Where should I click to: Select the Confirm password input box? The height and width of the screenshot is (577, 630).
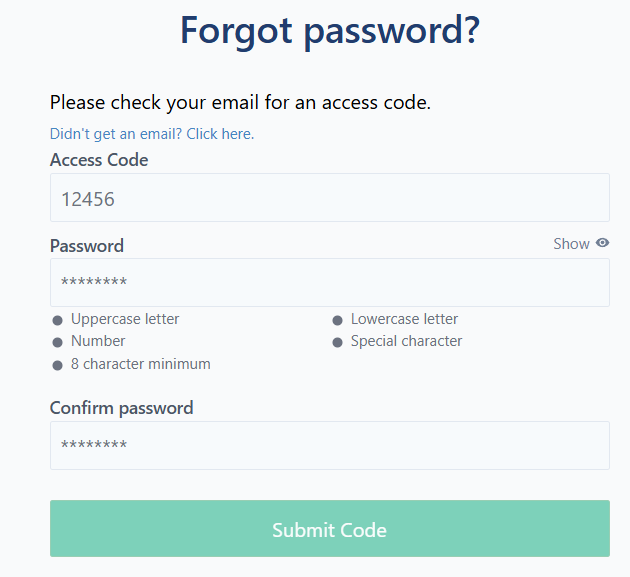click(329, 445)
